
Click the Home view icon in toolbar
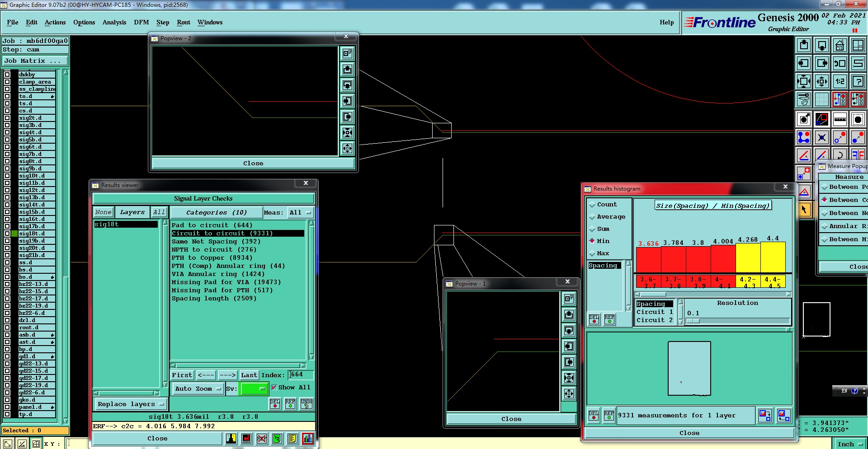pos(840,45)
